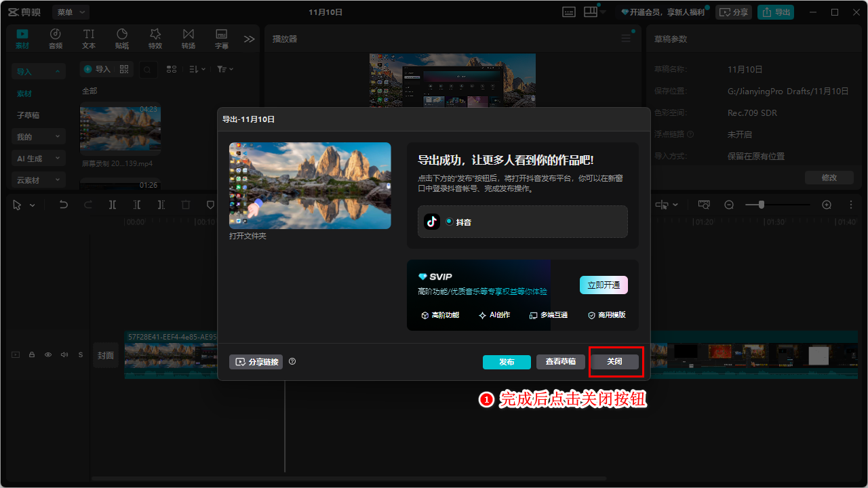Click the undo arrow in timeline toolbar
868x488 pixels.
64,205
